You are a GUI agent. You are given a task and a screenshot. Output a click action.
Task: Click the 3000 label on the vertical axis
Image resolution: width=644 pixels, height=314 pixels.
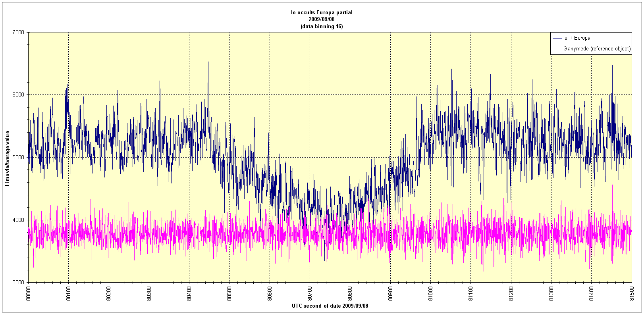pyautogui.click(x=19, y=282)
